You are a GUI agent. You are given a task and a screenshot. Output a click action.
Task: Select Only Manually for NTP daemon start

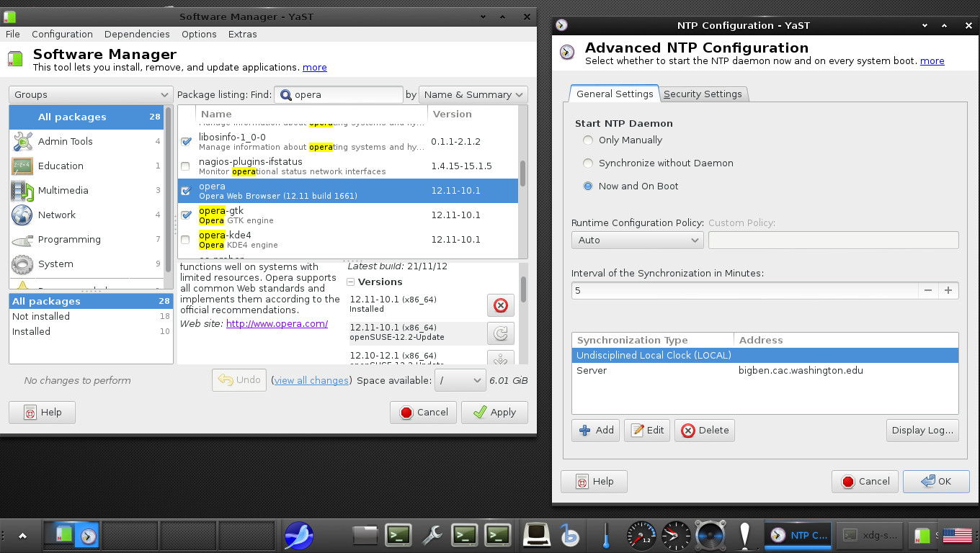click(x=588, y=140)
